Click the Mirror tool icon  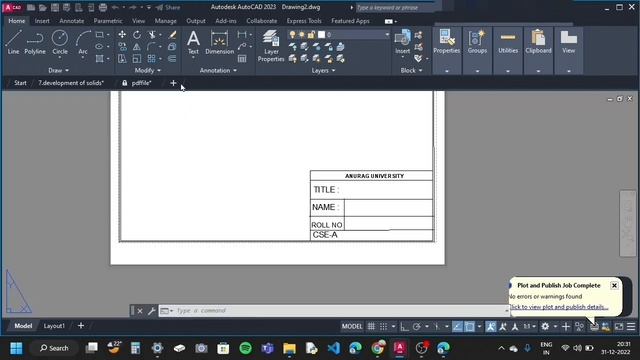point(137,47)
